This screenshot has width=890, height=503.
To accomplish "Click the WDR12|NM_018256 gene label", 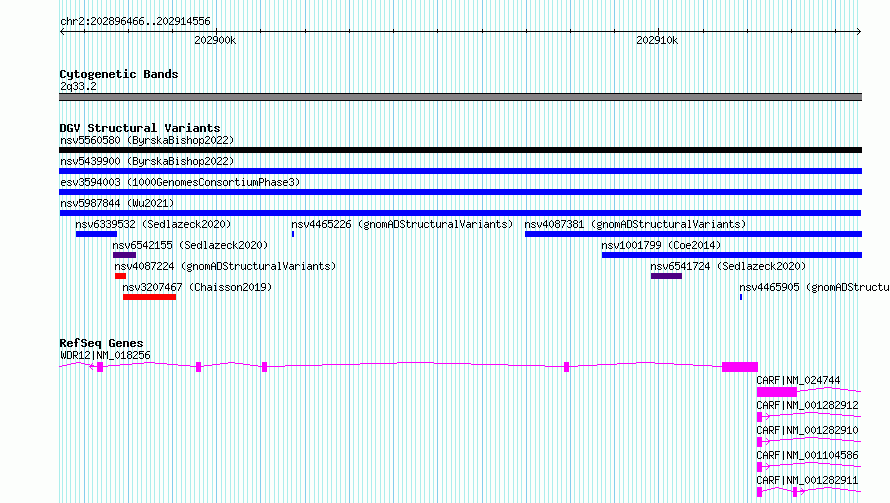I will (106, 355).
